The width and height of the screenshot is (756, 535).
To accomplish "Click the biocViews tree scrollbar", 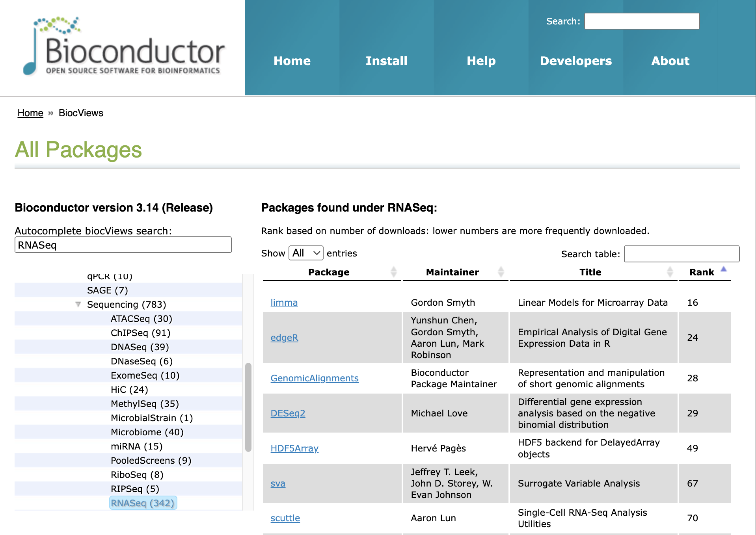I will point(248,406).
